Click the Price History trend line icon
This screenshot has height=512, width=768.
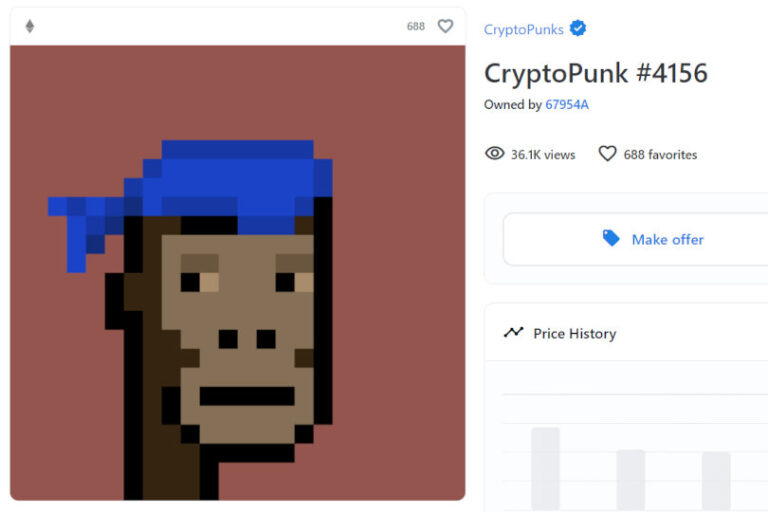513,333
